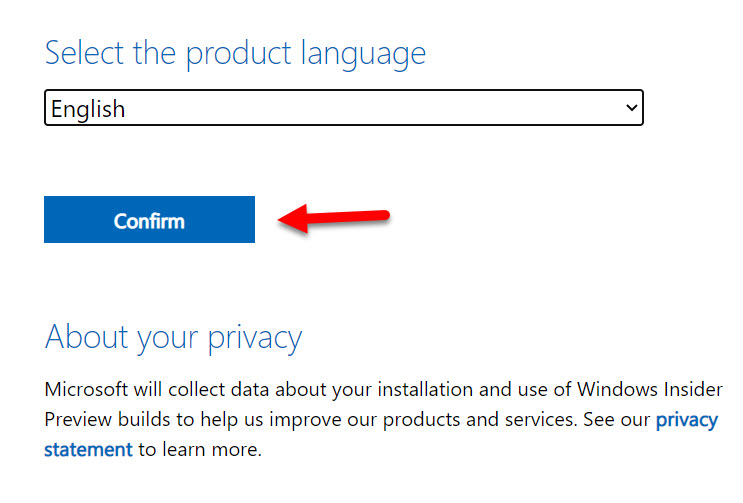
Task: Click 'privacy' link at line end
Action: tap(686, 420)
